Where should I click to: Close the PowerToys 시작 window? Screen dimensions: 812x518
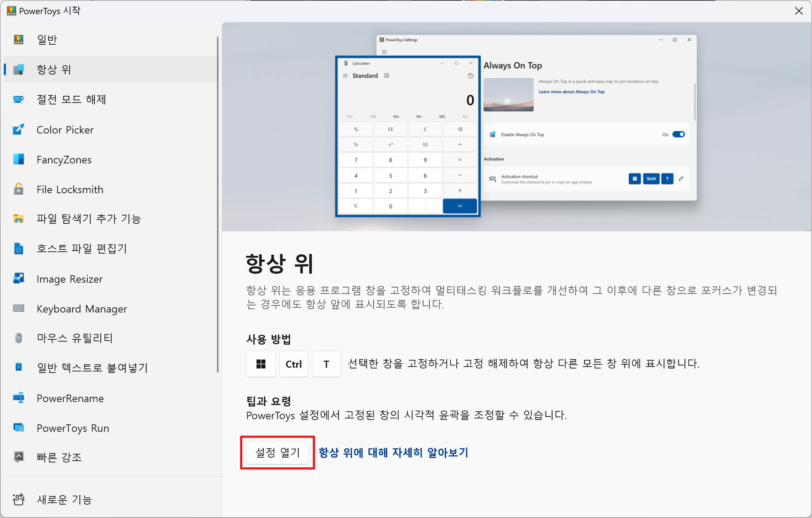click(x=799, y=11)
